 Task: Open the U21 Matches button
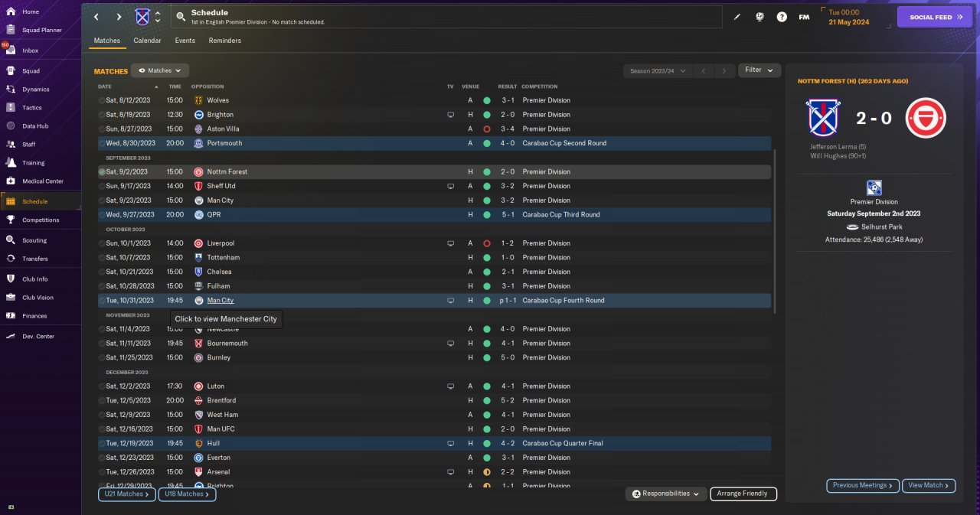126,494
